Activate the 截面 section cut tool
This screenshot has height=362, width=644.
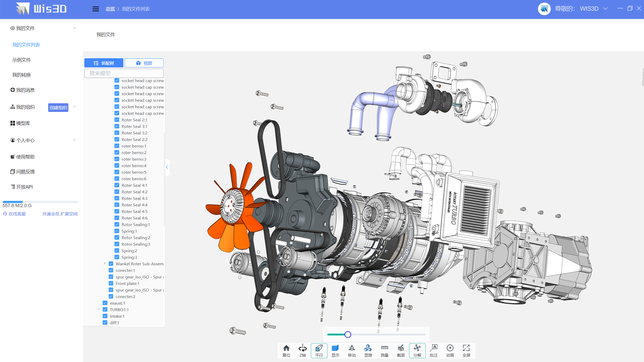click(401, 351)
